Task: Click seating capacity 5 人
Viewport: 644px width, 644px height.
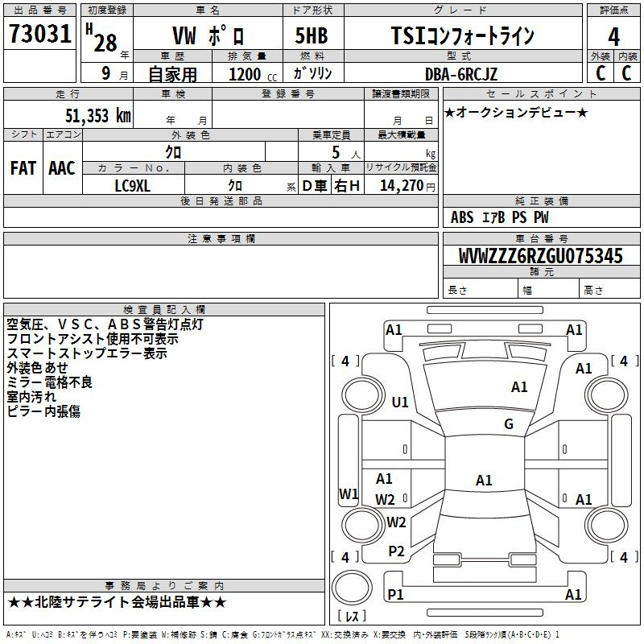Action: [346, 153]
